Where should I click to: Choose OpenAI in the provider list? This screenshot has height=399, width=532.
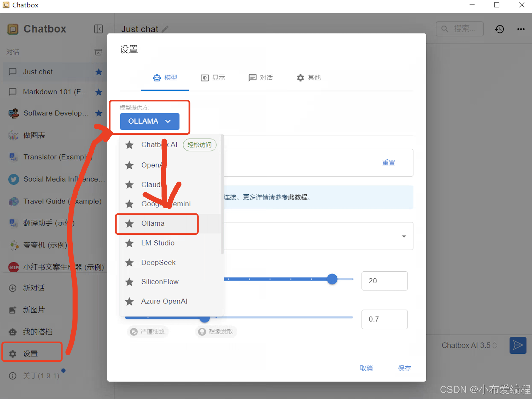pyautogui.click(x=170, y=165)
